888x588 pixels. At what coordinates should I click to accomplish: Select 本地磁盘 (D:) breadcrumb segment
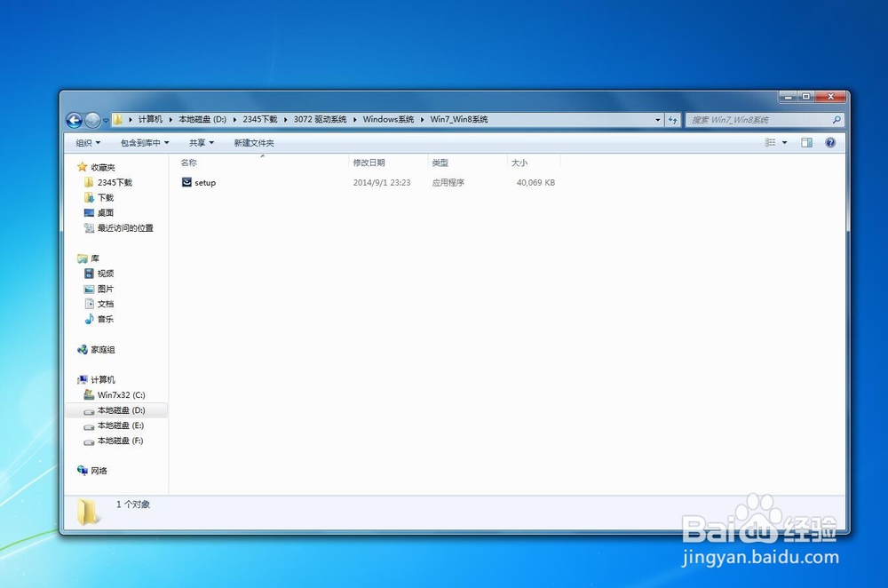[x=202, y=120]
